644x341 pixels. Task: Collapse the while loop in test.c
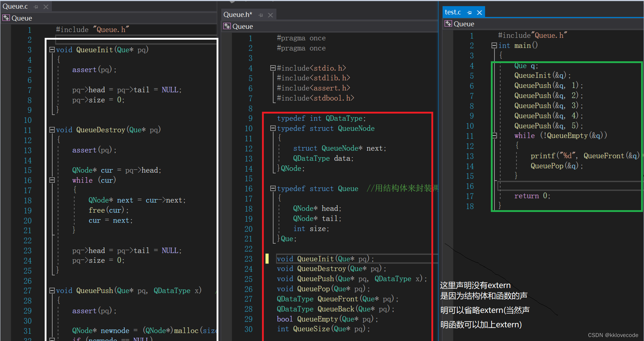point(494,136)
